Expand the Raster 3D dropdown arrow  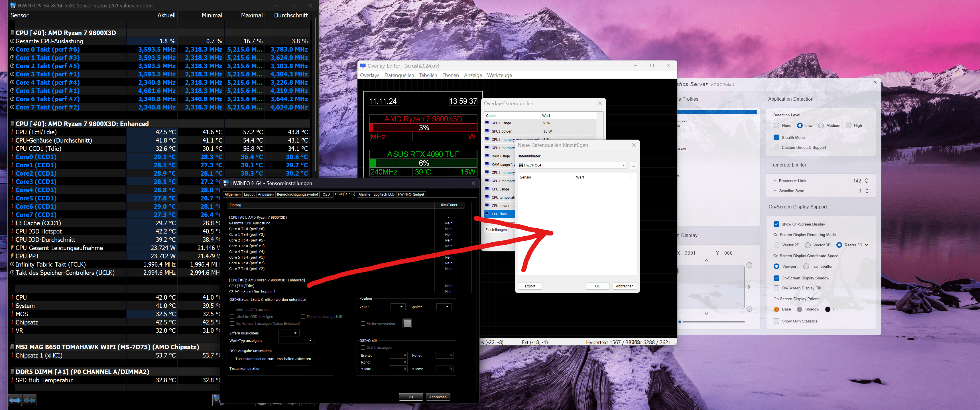867,245
